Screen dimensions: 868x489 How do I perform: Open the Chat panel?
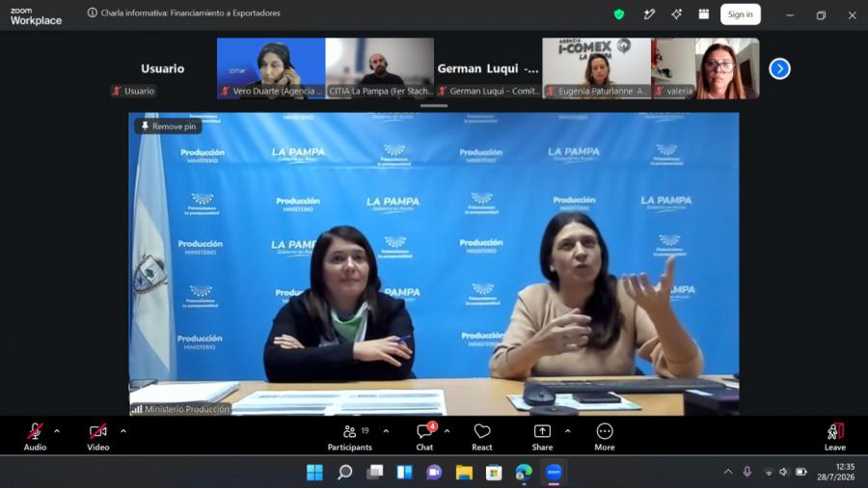click(x=424, y=436)
